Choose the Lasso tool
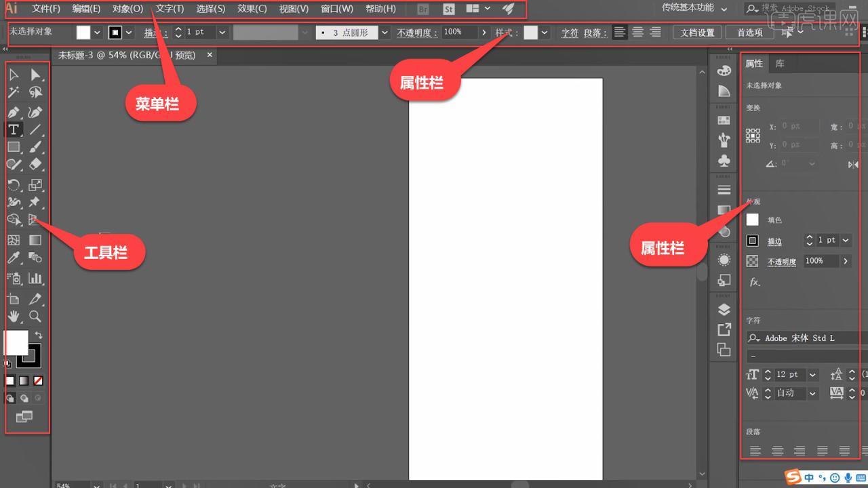 pos(35,92)
